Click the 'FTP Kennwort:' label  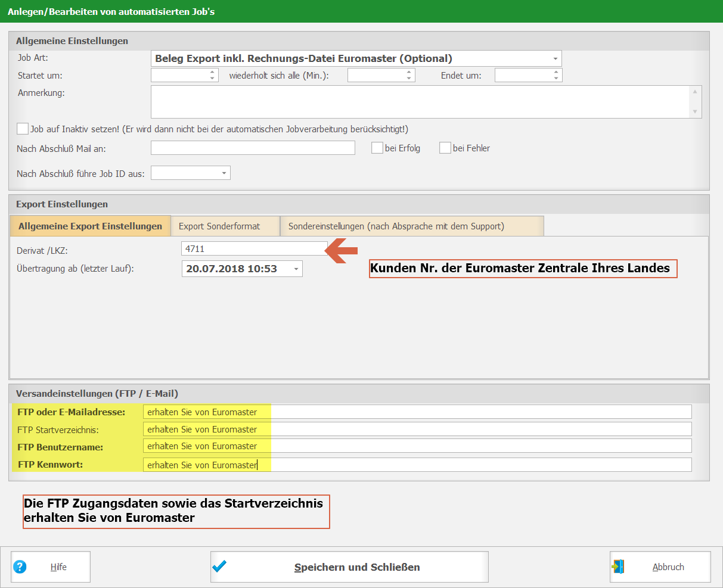pos(51,465)
